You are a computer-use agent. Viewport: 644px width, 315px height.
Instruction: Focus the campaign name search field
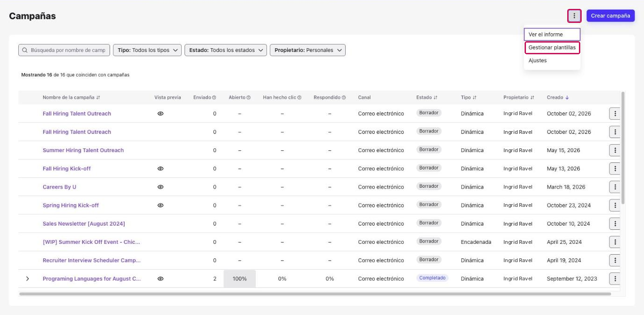(x=64, y=50)
